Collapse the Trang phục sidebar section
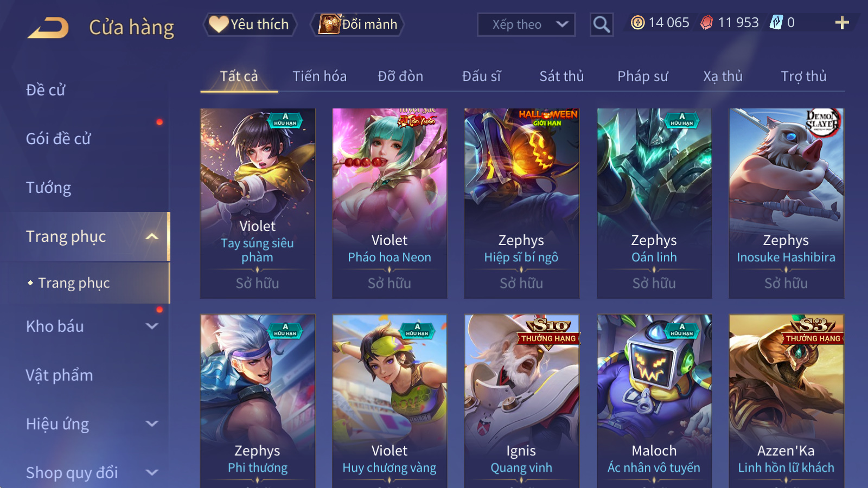868x488 pixels. coord(152,236)
